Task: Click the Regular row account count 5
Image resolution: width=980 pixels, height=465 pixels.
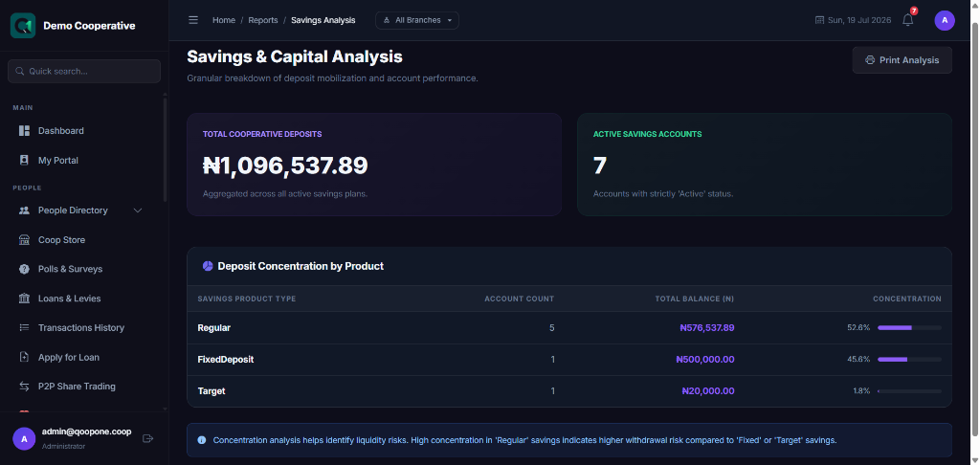Action: coord(552,327)
